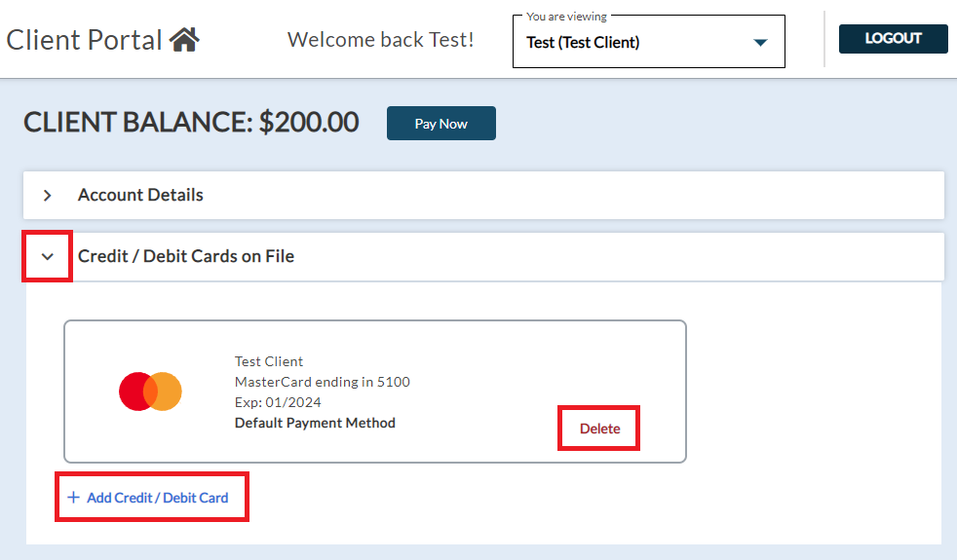The width and height of the screenshot is (957, 560).
Task: Click the card expiry 'Exp: 01/2024' text
Action: tap(278, 402)
